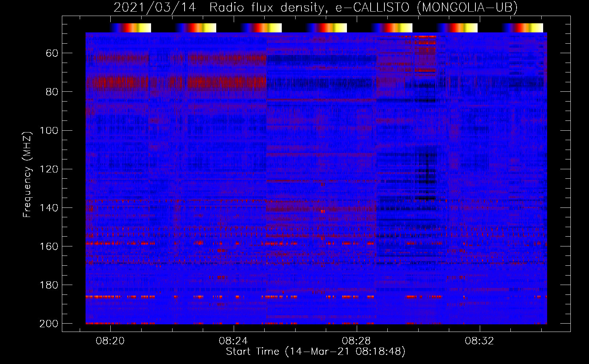This screenshot has width=589, height=364.
Task: Select the "60" frequency tick label
Action: pyautogui.click(x=52, y=53)
